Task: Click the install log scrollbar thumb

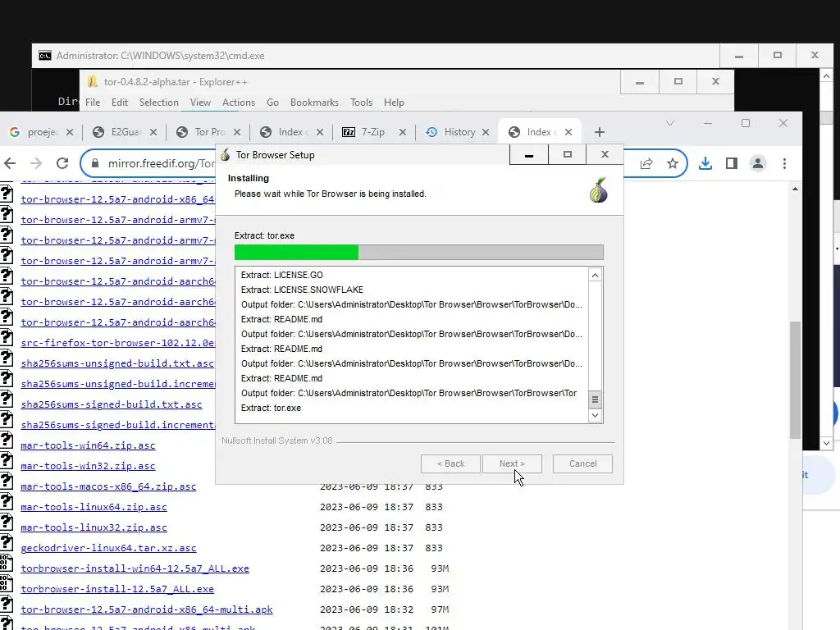Action: (595, 399)
